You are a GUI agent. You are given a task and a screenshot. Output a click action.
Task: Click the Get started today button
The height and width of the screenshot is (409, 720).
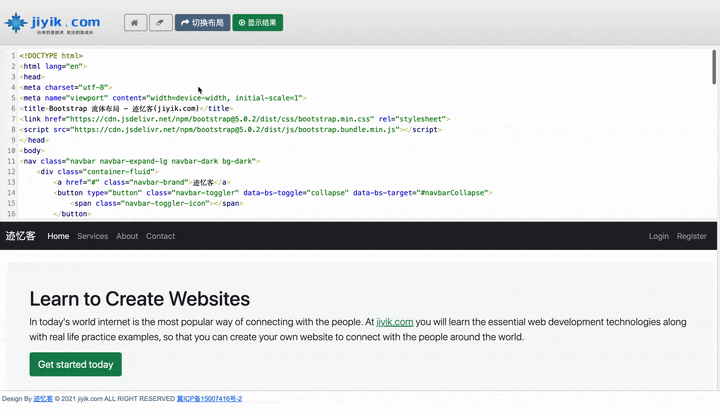coord(76,364)
